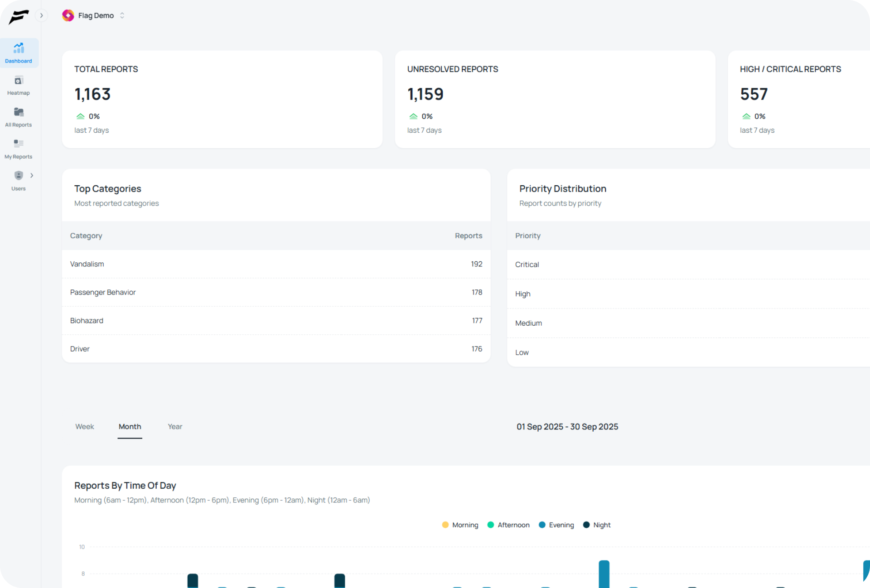Image resolution: width=870 pixels, height=588 pixels.
Task: Click the Flag app logo
Action: (x=19, y=17)
